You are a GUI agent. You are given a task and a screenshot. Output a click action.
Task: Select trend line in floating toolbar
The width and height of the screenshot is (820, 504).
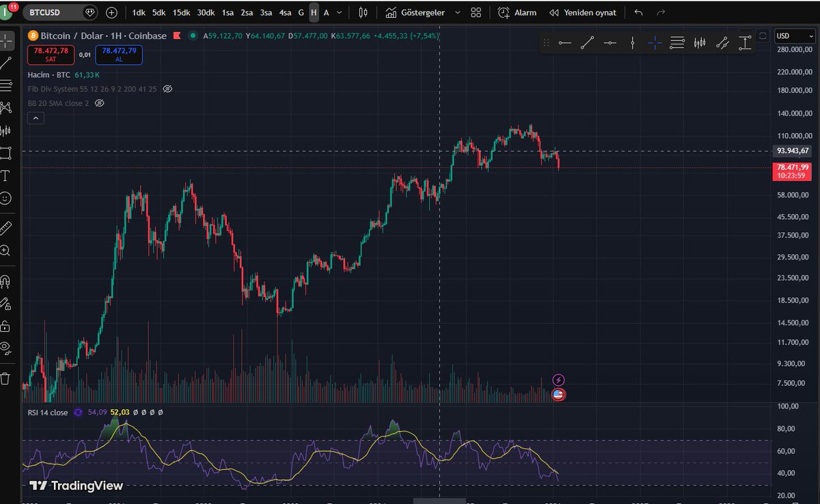(587, 43)
